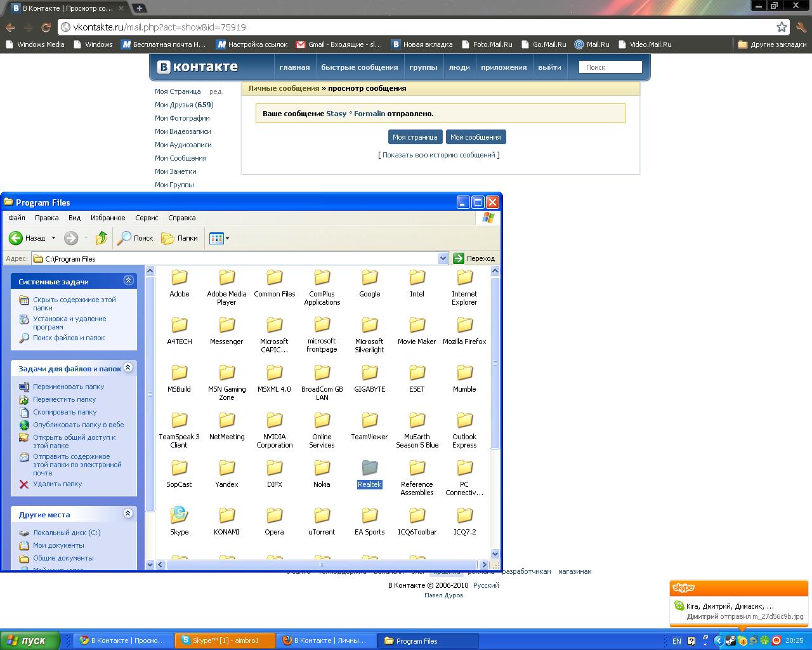Open быстрые сообщения in VK header
The height and width of the screenshot is (650, 812).
point(360,67)
